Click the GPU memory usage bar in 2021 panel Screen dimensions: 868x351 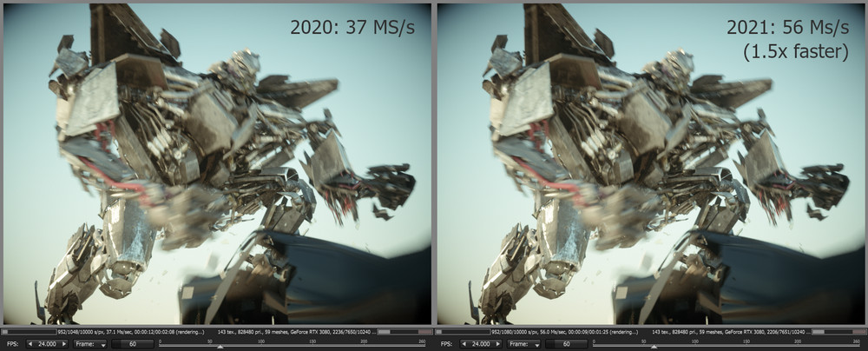point(838,332)
